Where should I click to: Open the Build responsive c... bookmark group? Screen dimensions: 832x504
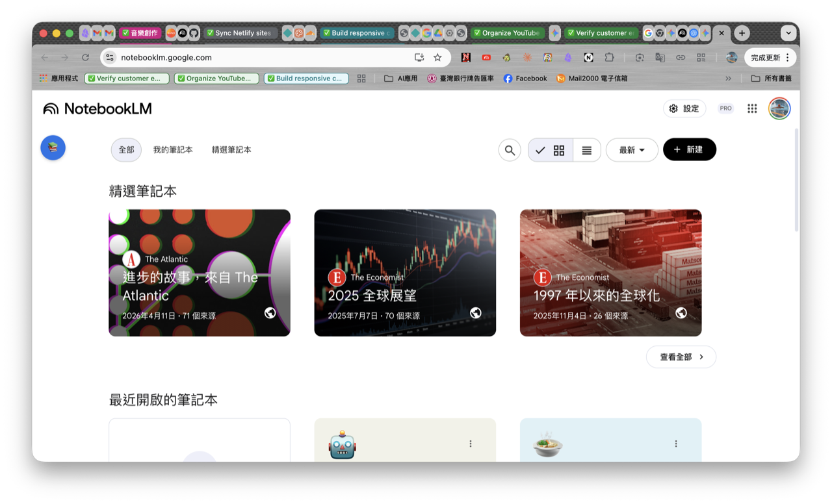pyautogui.click(x=306, y=79)
